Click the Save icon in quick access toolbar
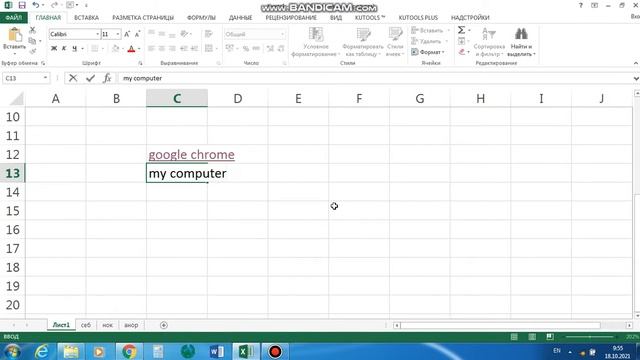 tap(22, 5)
